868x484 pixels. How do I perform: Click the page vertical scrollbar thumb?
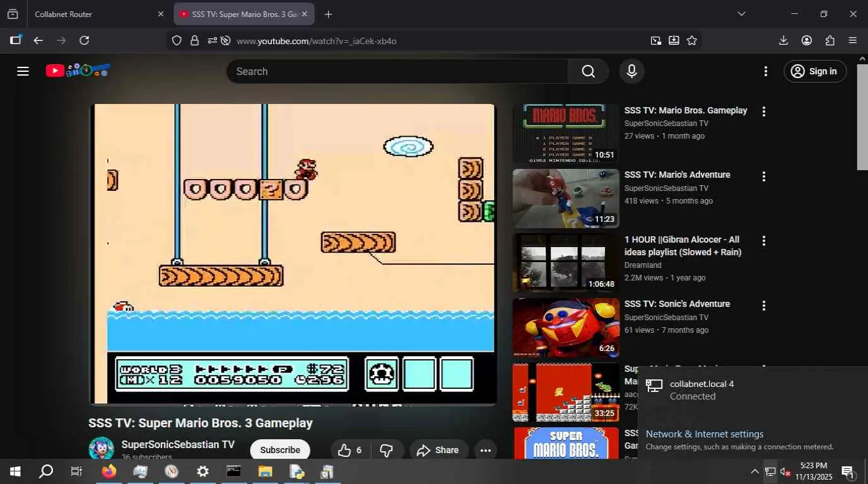[x=862, y=117]
